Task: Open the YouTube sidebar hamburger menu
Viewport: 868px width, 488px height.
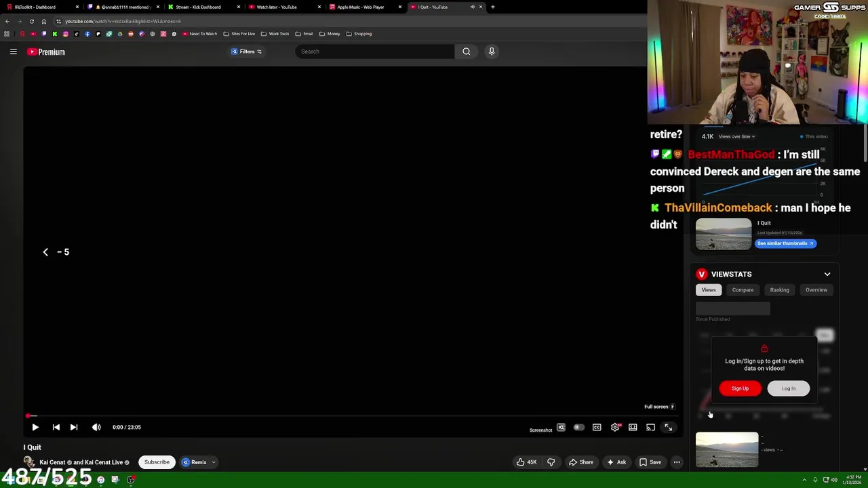Action: (13, 52)
